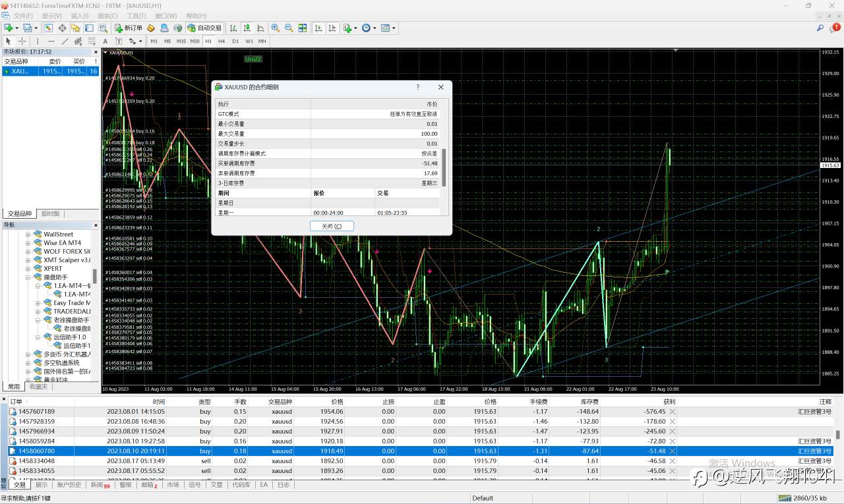Switch to the 新闻 terminal tab
The height and width of the screenshot is (504, 844).
(x=99, y=485)
